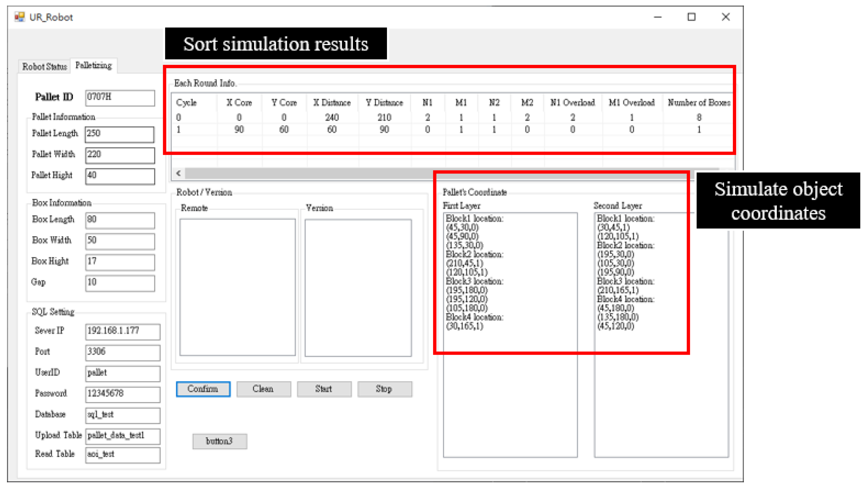Screen dimensions: 868x489
Task: Click button3 below Confirm
Action: 219,441
